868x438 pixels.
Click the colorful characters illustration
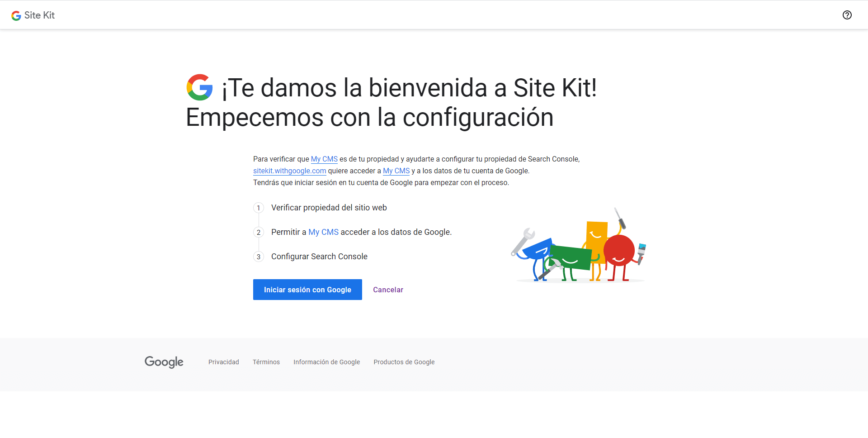[x=579, y=245]
